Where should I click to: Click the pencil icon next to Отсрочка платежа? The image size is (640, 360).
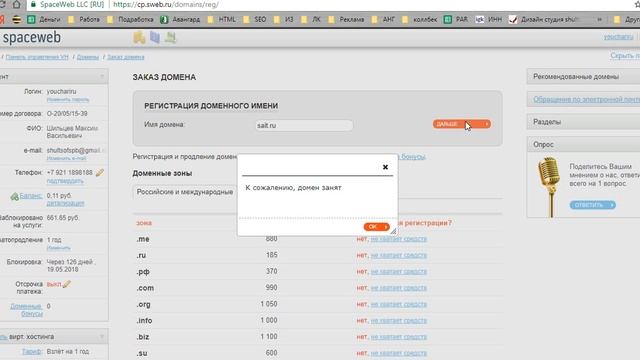(67, 284)
